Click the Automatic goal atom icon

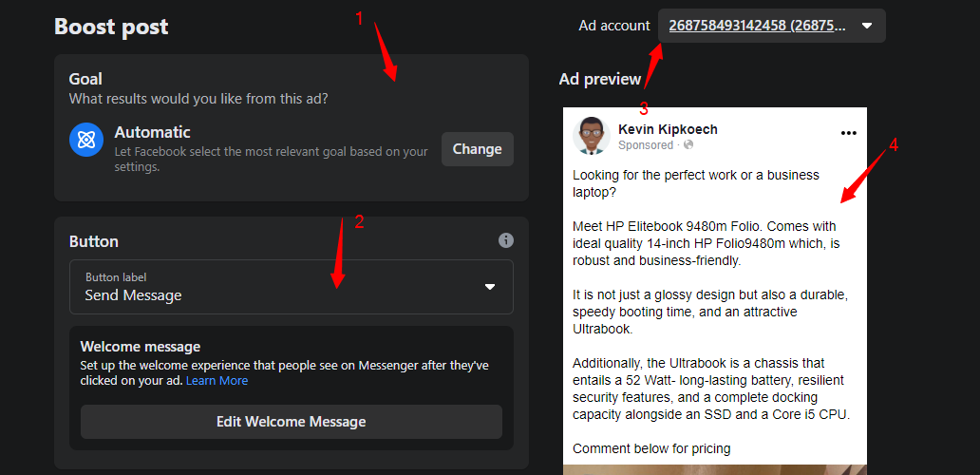tap(86, 140)
